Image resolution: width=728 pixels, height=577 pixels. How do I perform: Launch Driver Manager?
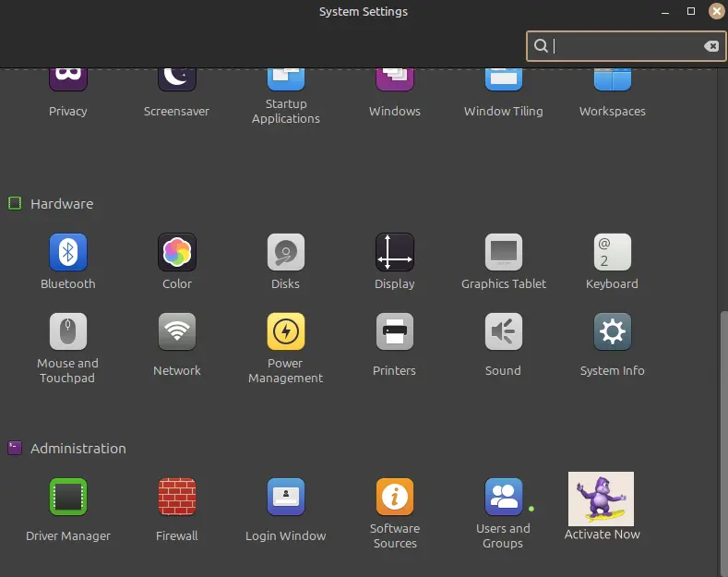coord(67,498)
